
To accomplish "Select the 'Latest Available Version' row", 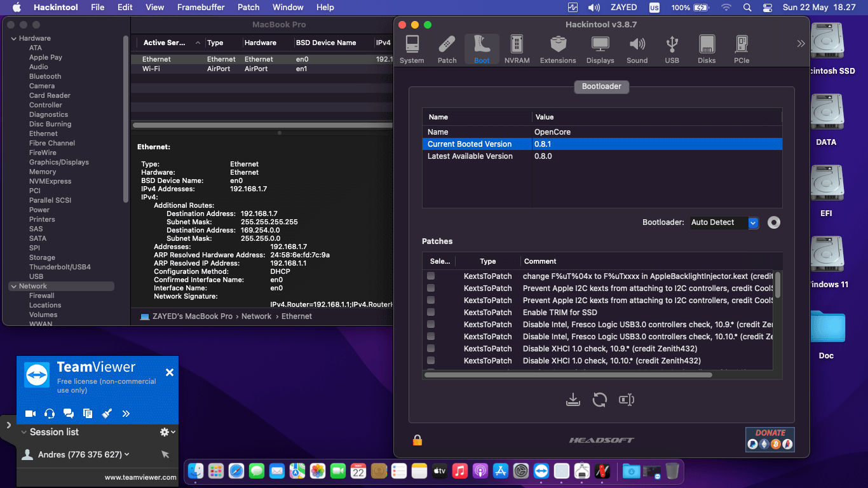I will [602, 156].
